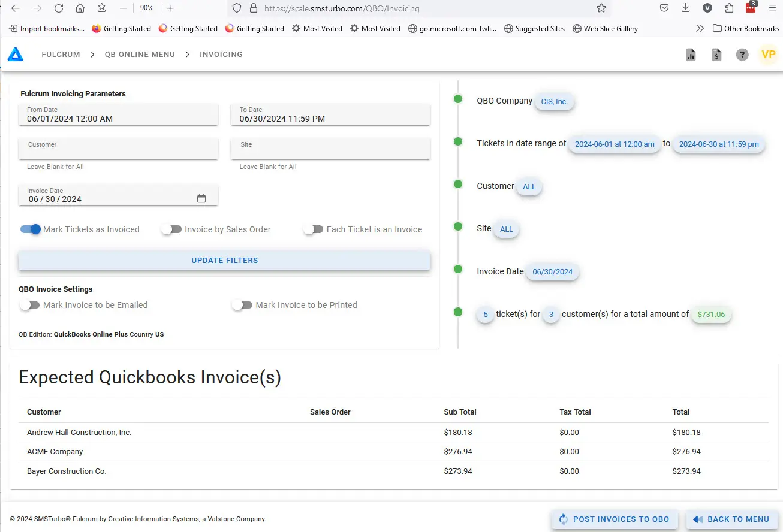
Task: Open go.microsoft.com bookmark
Action: click(452, 28)
